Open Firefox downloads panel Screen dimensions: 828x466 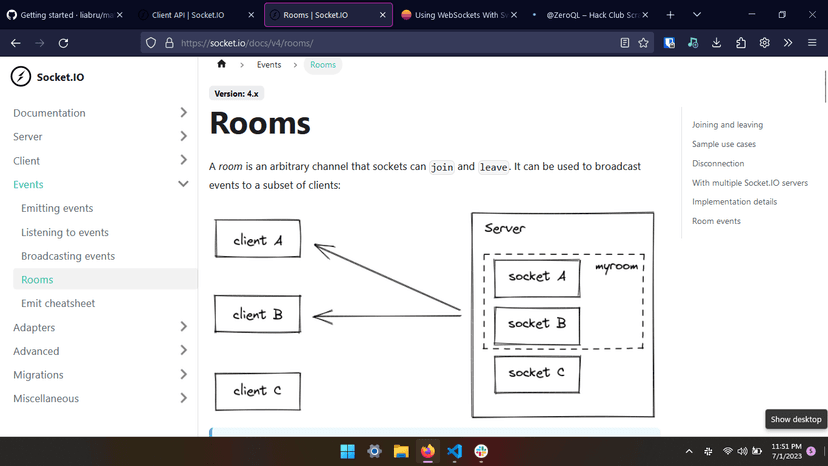pyautogui.click(x=717, y=43)
